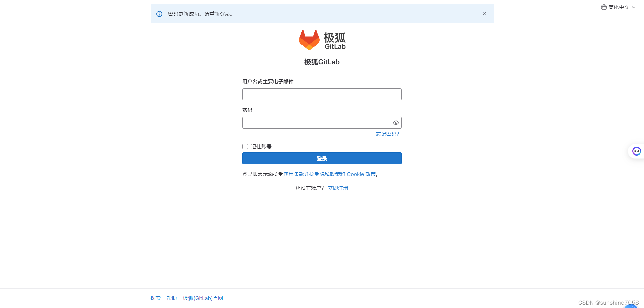
Task: Dismiss the password updated alert banner
Action: pyautogui.click(x=484, y=13)
